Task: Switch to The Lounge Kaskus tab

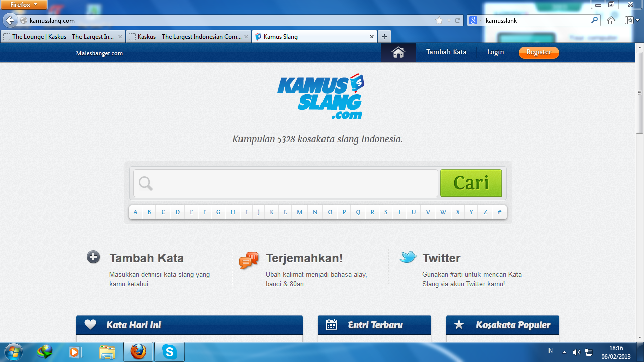Action: 63,37
